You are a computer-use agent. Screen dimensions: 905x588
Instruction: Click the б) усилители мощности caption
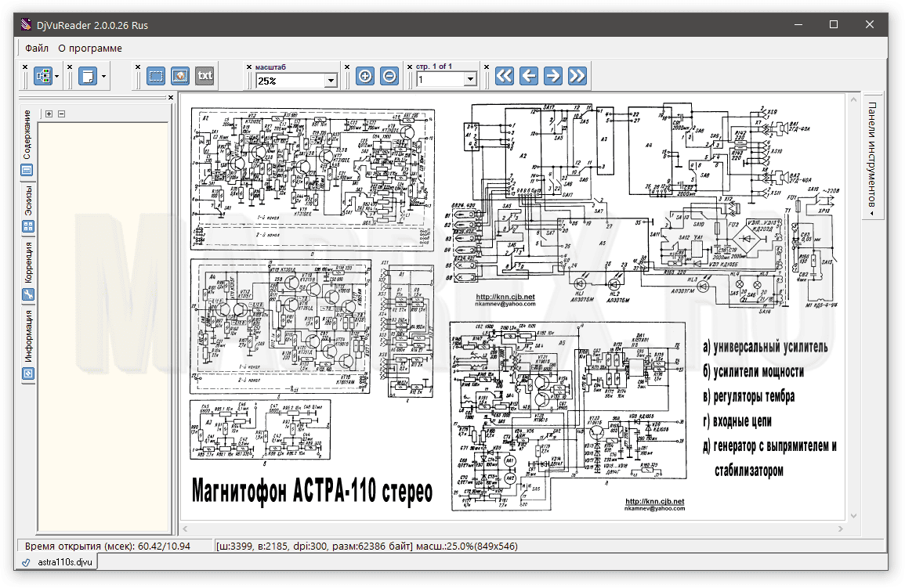click(x=753, y=371)
